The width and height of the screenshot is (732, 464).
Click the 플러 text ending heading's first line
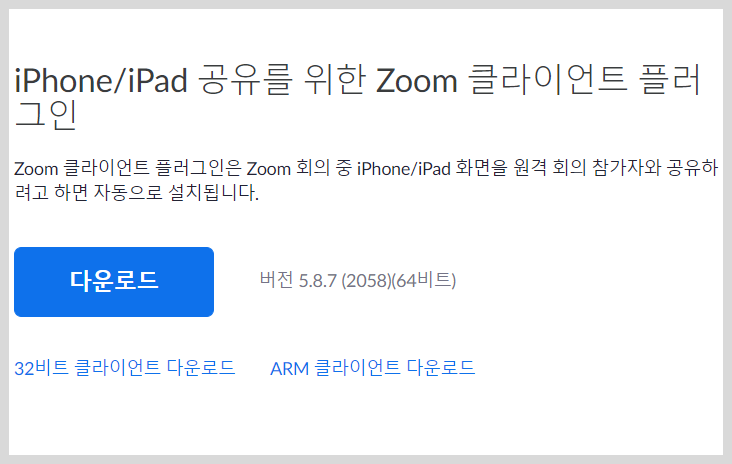coord(671,79)
